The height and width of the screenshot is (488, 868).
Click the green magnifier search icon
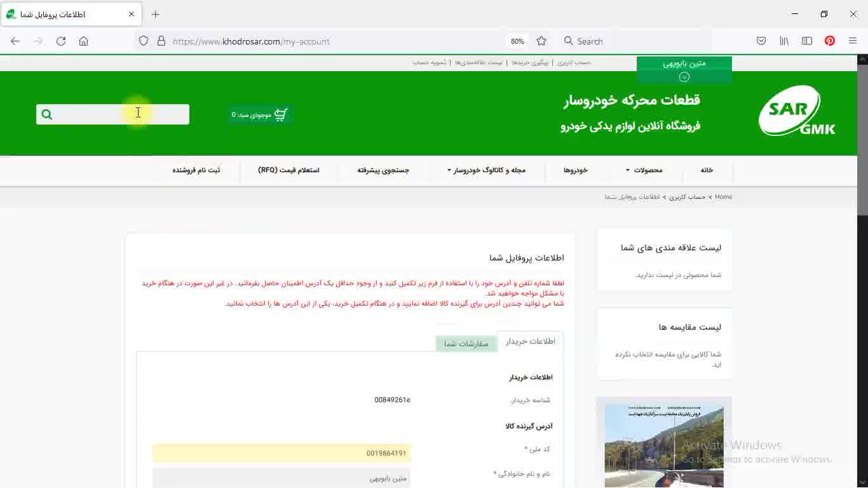(46, 114)
